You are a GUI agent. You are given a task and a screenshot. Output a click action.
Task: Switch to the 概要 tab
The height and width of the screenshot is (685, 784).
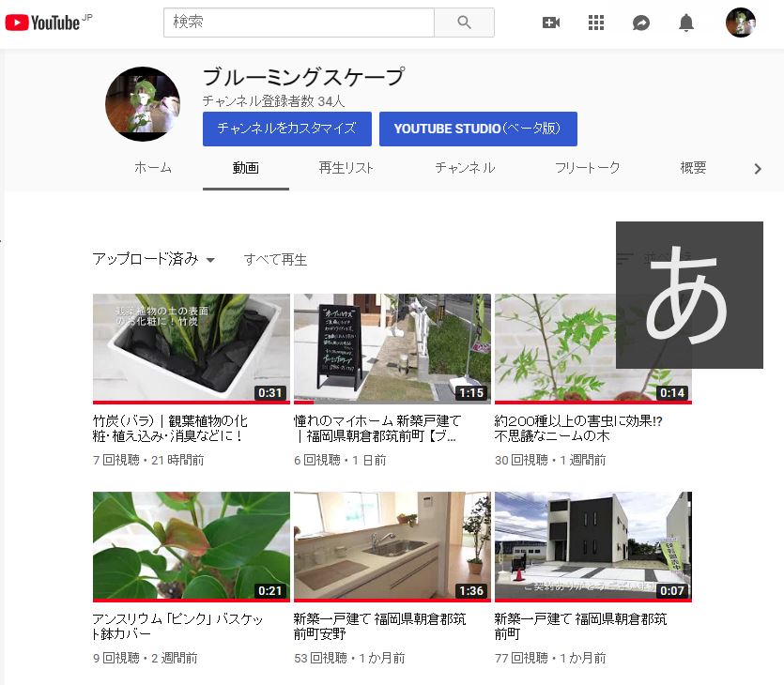693,168
